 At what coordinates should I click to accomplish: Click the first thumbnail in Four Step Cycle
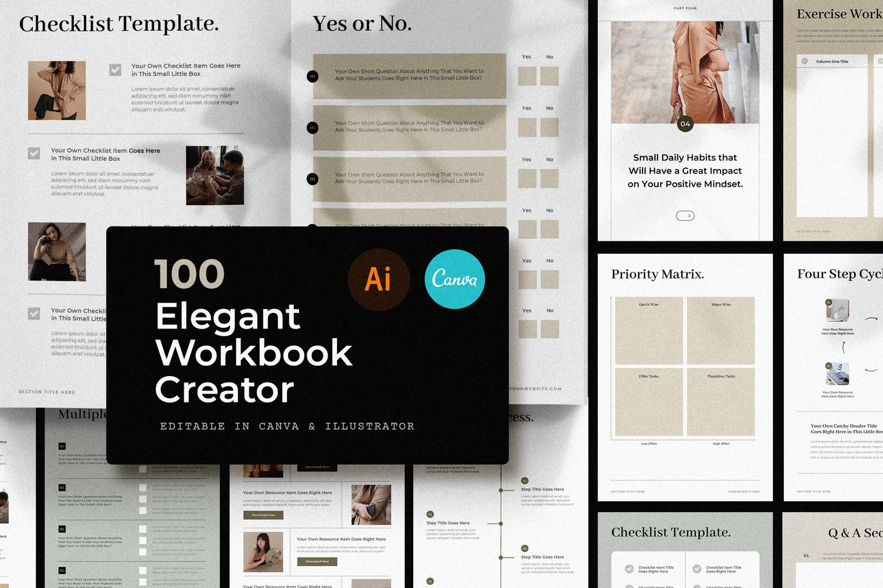point(838,312)
